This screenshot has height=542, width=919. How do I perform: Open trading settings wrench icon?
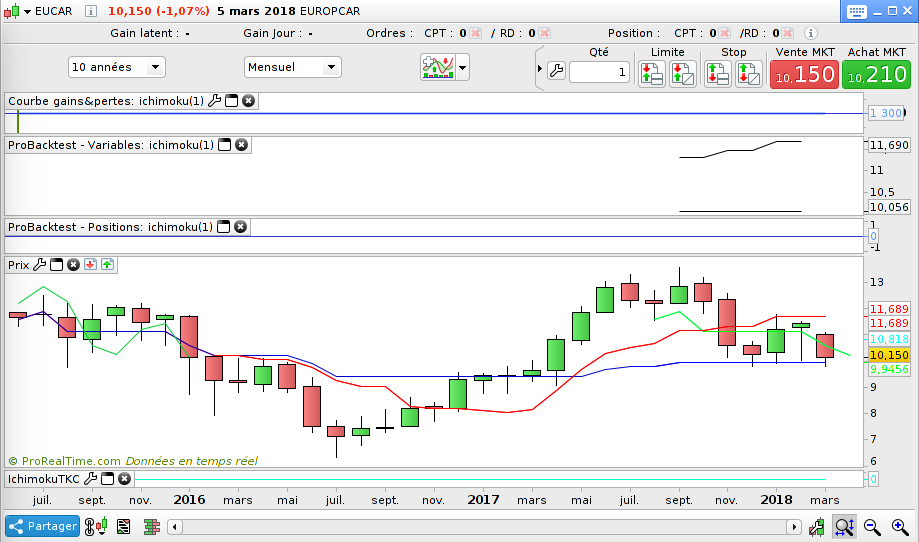556,71
